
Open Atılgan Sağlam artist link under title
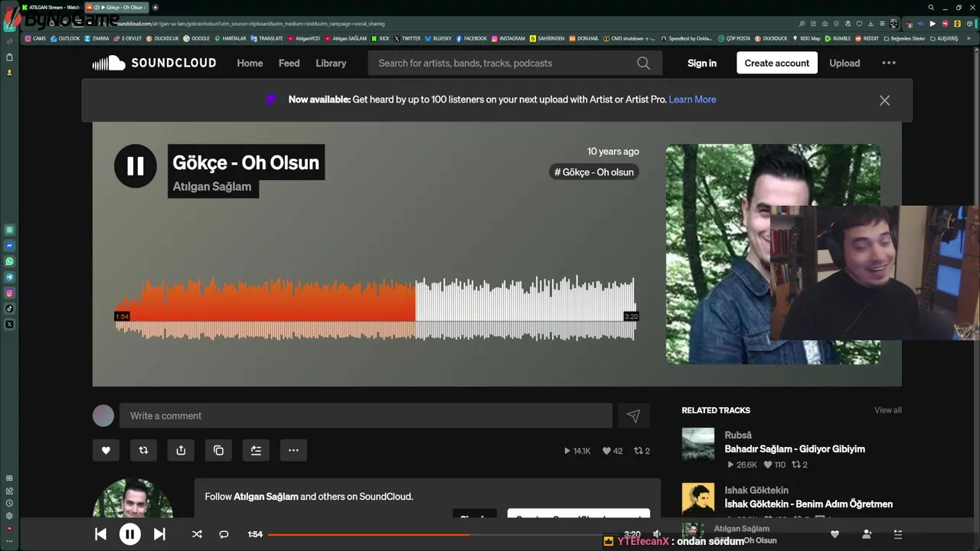coord(212,186)
